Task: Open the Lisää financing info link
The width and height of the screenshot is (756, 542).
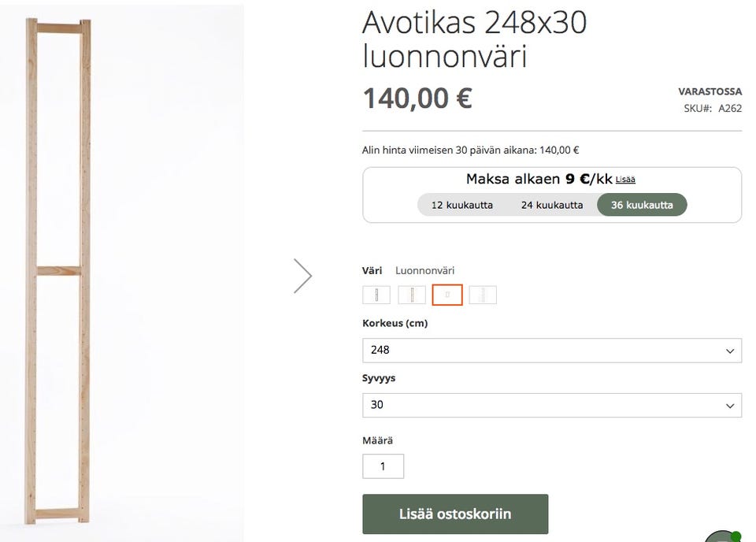Action: [x=625, y=180]
